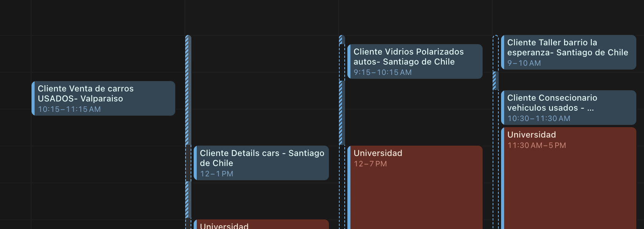
Task: Click the partially visible Universidad event without time
Action: [x=261, y=225]
